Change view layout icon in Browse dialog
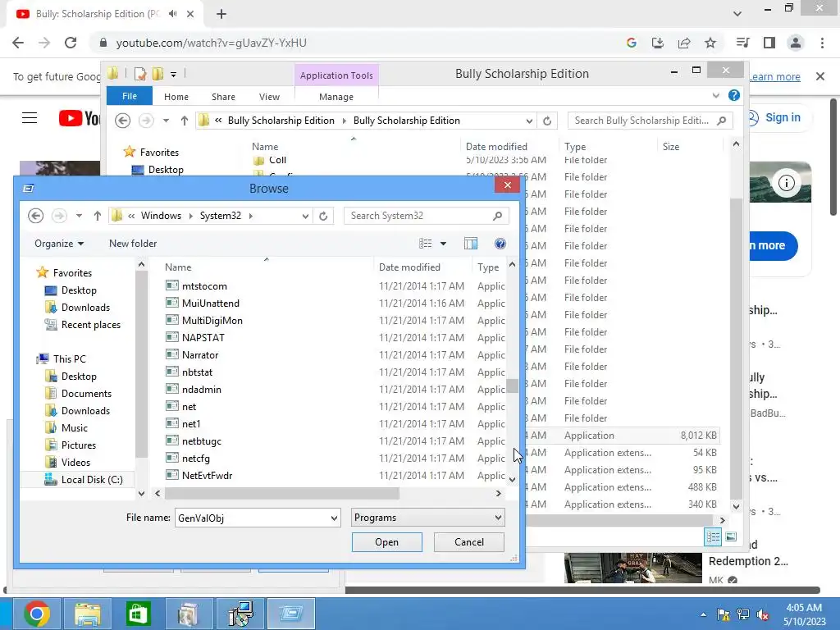This screenshot has width=840, height=630. pyautogui.click(x=426, y=244)
